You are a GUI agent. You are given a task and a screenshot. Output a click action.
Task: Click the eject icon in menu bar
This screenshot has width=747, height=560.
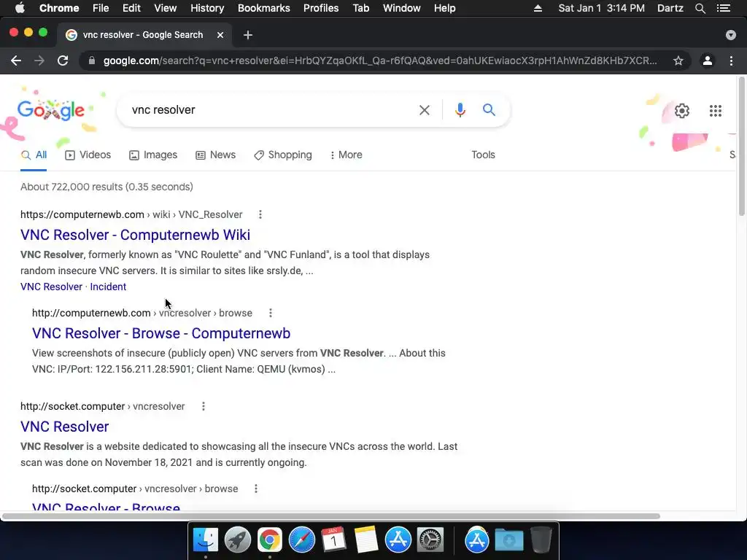(x=538, y=8)
